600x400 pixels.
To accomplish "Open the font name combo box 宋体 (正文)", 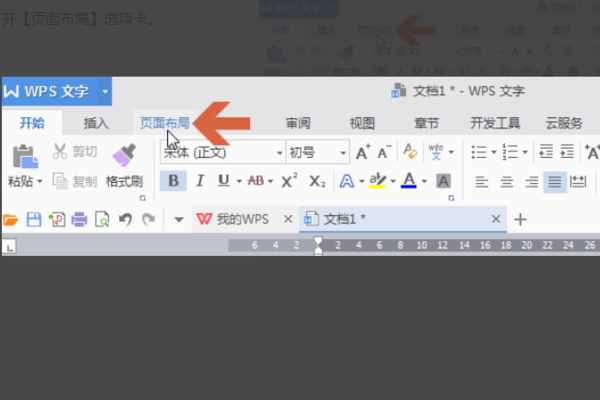I will [x=223, y=153].
